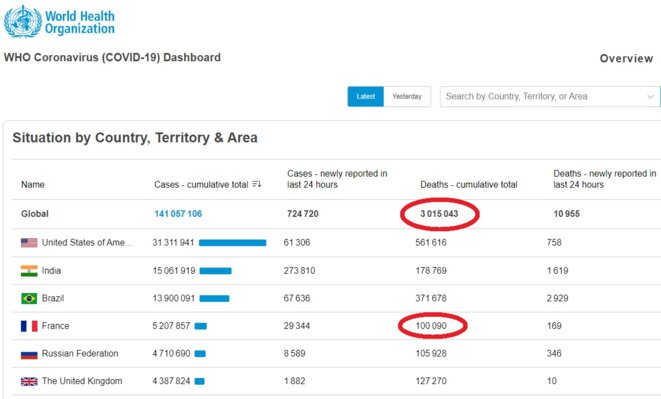
Task: Click the Deaths - cumulative total header
Action: (469, 184)
